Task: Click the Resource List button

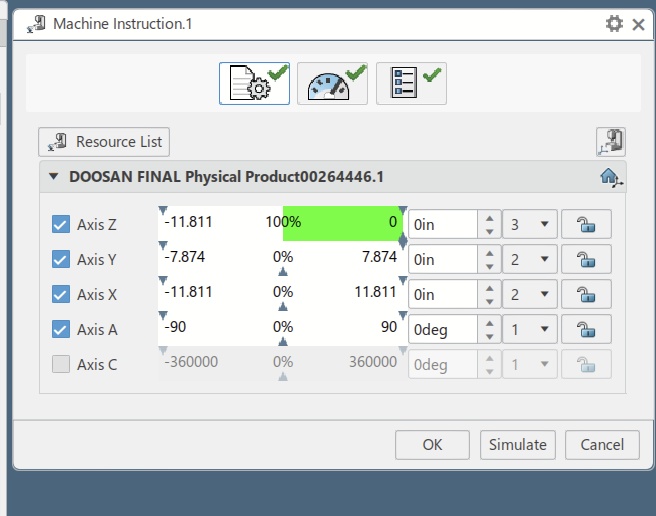Action: coord(104,142)
